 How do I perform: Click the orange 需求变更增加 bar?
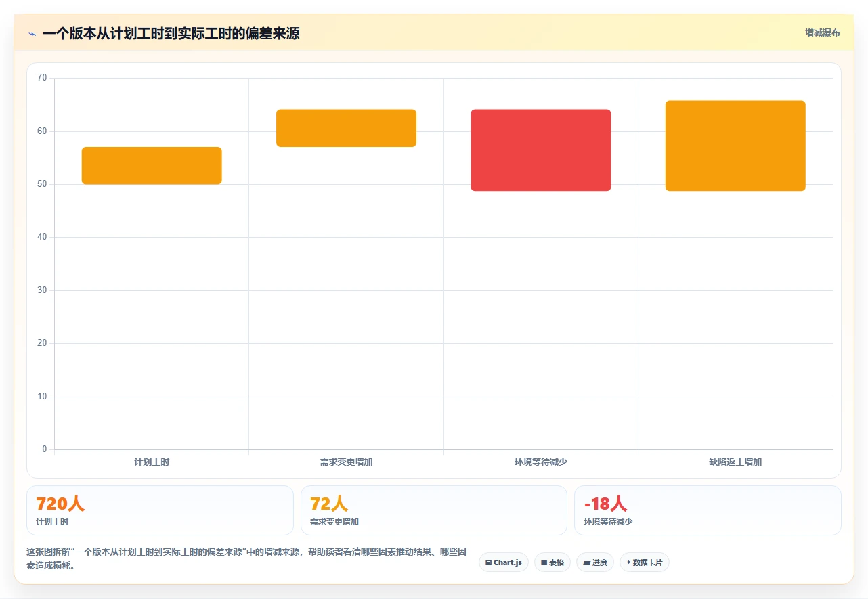346,128
